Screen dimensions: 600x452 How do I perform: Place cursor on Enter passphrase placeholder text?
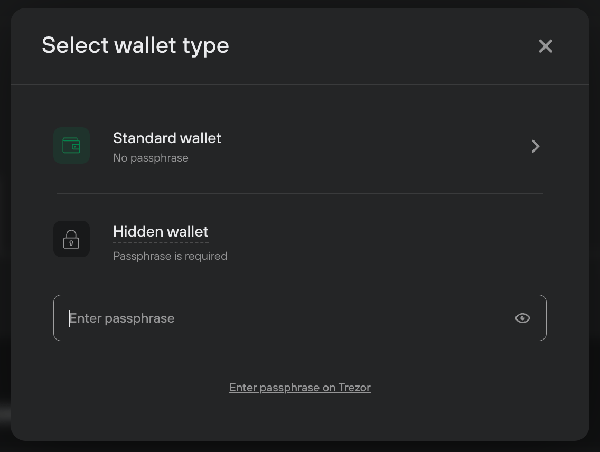(x=122, y=318)
